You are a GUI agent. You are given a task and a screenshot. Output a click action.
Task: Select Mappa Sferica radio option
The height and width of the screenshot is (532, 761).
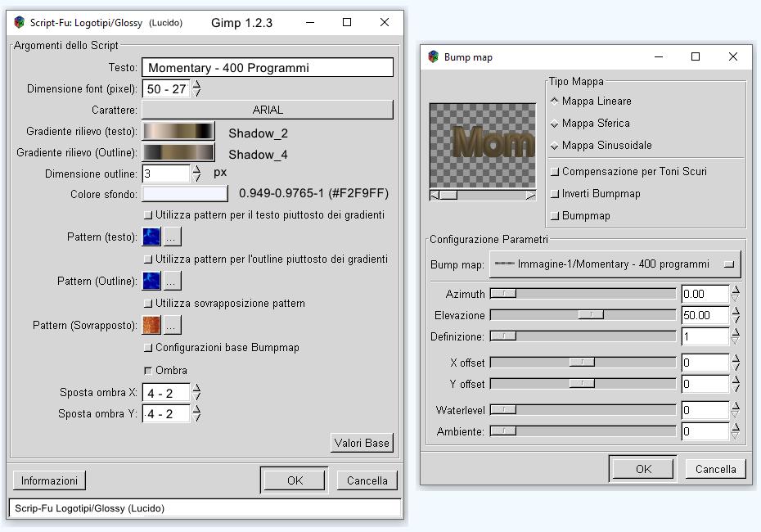coord(554,124)
